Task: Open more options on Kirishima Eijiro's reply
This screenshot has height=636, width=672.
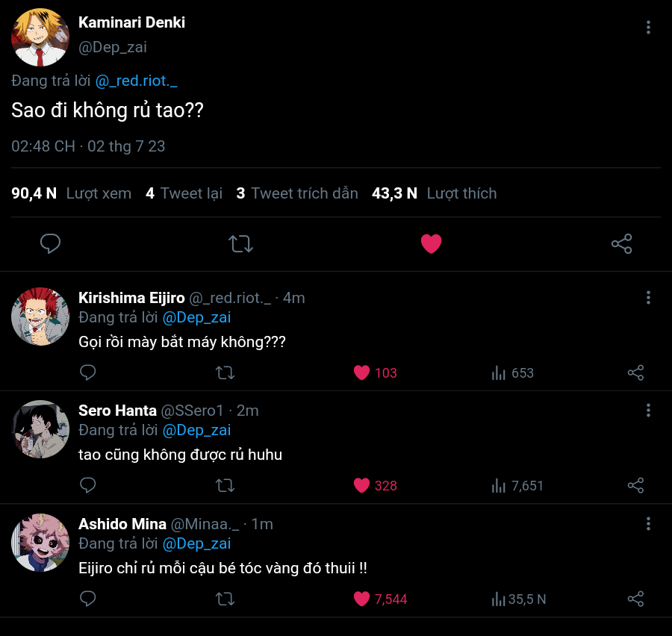Action: 648,297
